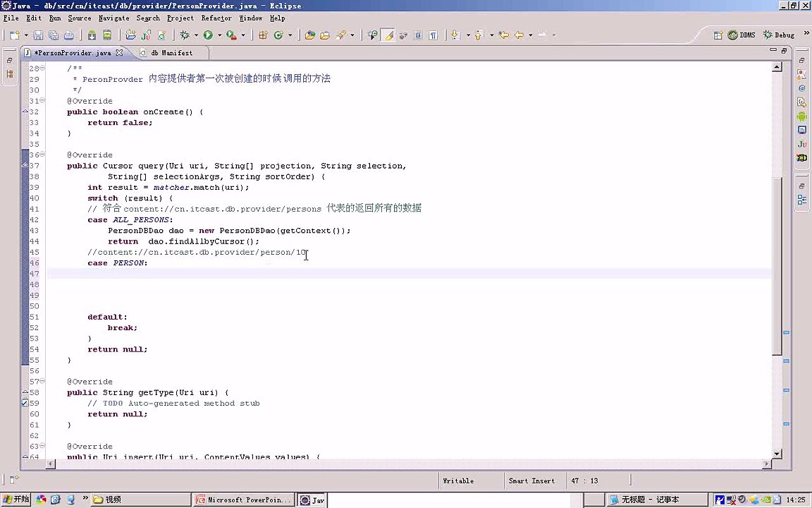Click the Save toolbar icon

tap(38, 35)
